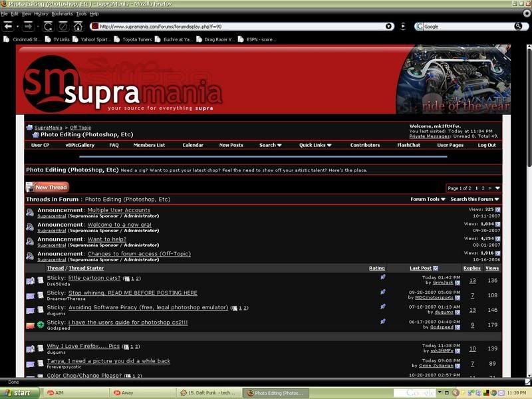Screen dimensions: 532x399
Task: Click the New Thread button
Action: [47, 188]
